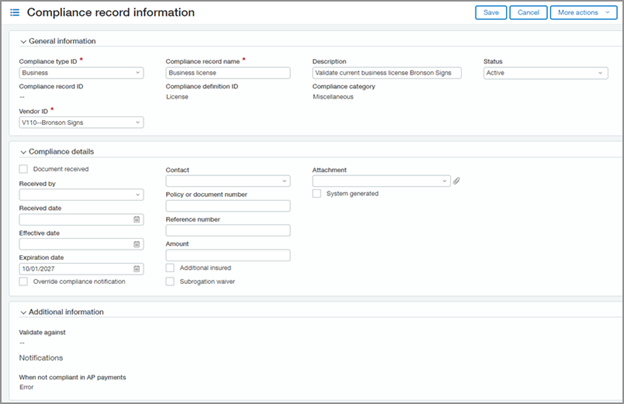Tick the Additional insured checkbox
This screenshot has width=624, height=404.
pos(170,268)
